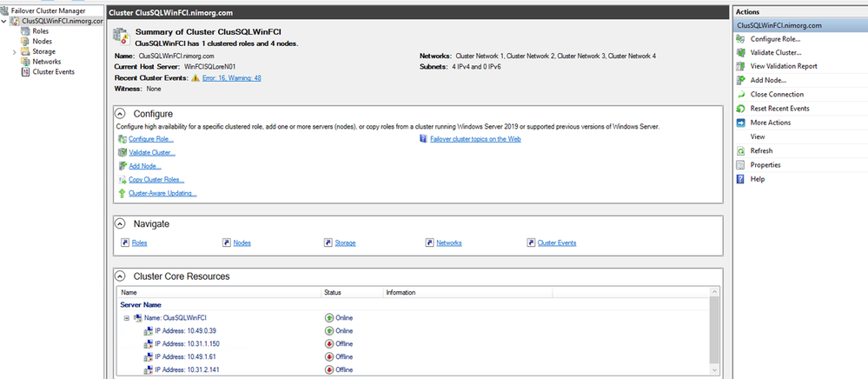This screenshot has height=379, width=868.
Task: Click the Reset Recent Events icon
Action: tap(740, 109)
